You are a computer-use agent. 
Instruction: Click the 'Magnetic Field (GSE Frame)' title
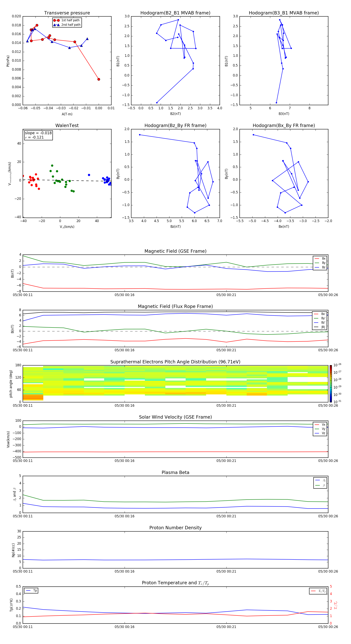175,251
